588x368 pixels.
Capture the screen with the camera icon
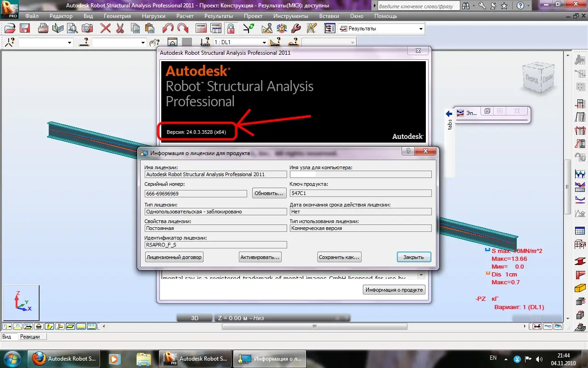pos(87,29)
